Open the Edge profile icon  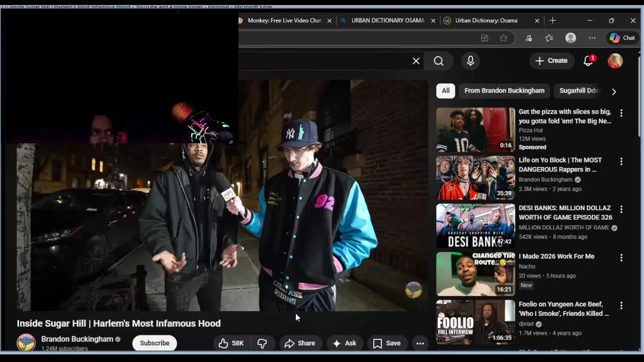[571, 38]
